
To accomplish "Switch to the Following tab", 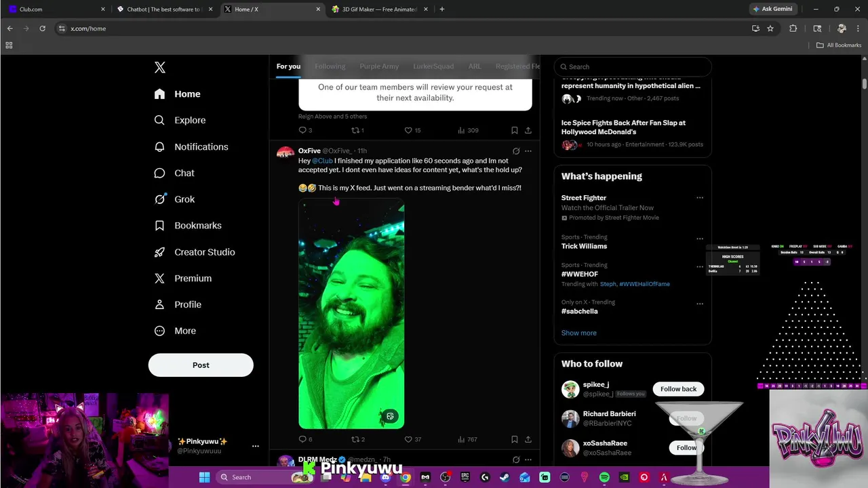I will [x=330, y=66].
